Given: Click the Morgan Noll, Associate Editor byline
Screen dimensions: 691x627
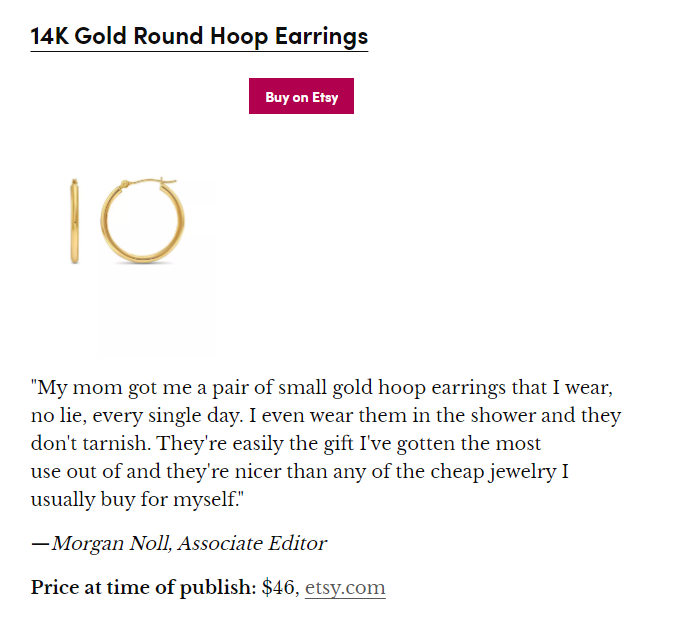Looking at the screenshot, I should 189,543.
